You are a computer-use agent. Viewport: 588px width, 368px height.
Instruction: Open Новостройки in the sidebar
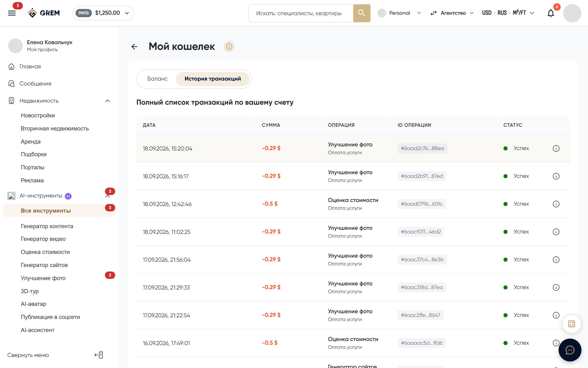point(38,115)
